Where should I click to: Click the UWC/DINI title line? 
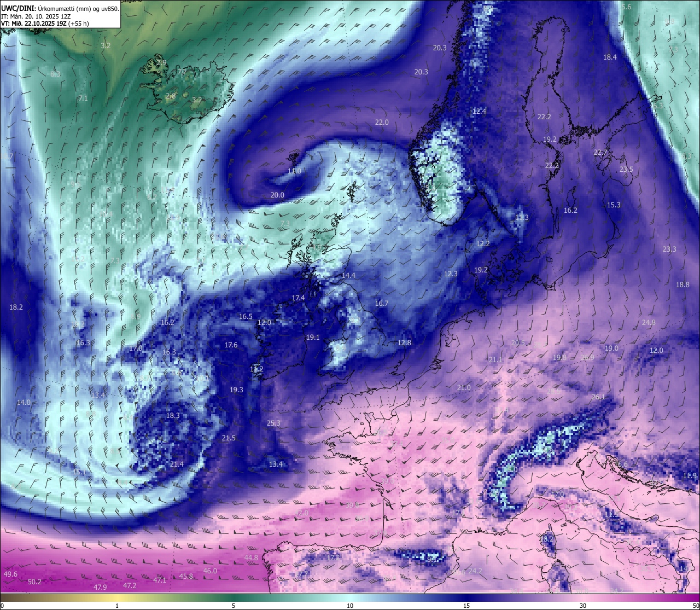point(60,8)
